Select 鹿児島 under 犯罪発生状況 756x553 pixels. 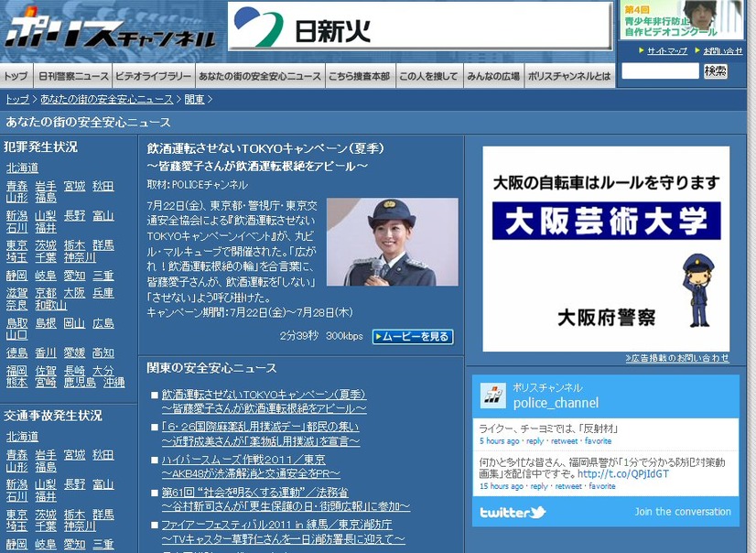coord(80,383)
